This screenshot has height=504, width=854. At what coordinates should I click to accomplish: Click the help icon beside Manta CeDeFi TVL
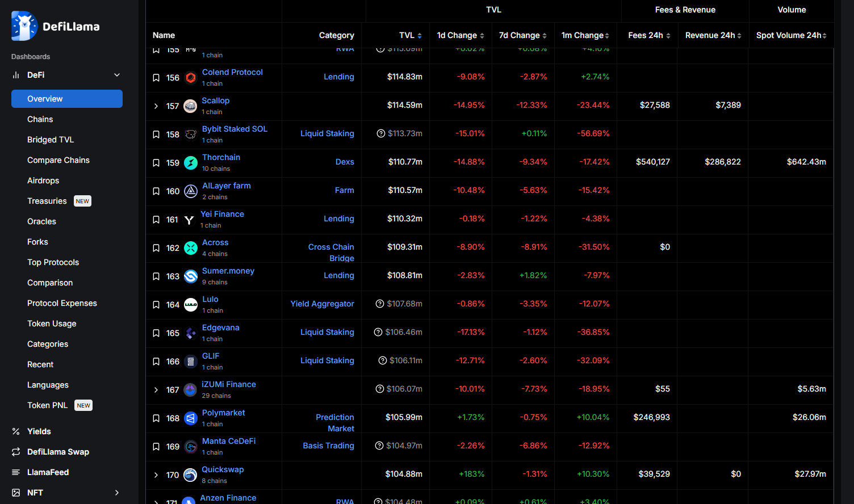pyautogui.click(x=379, y=446)
